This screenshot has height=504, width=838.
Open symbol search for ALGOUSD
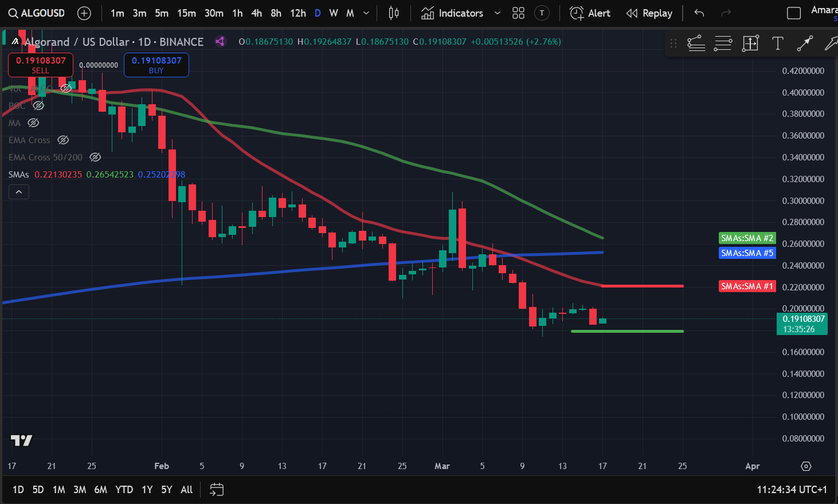tap(36, 13)
